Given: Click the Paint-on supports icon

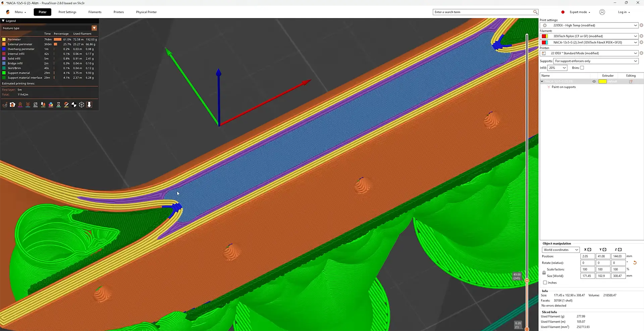Looking at the screenshot, I should click(x=549, y=87).
